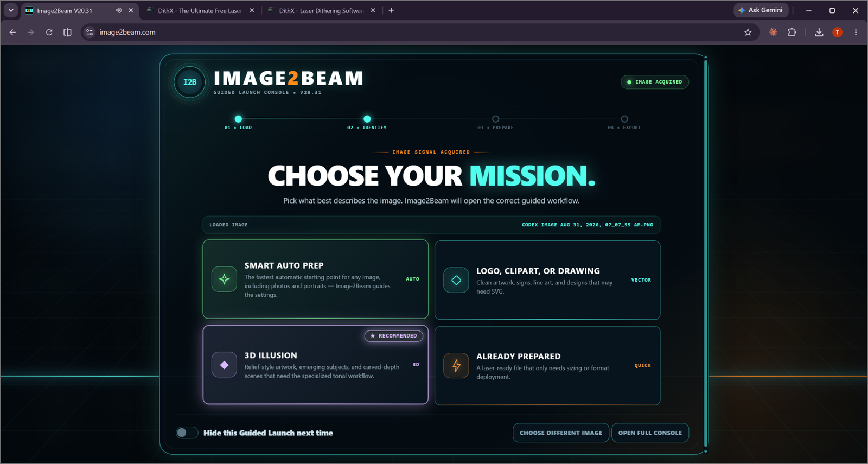
Task: Open a new browser tab
Action: point(391,10)
